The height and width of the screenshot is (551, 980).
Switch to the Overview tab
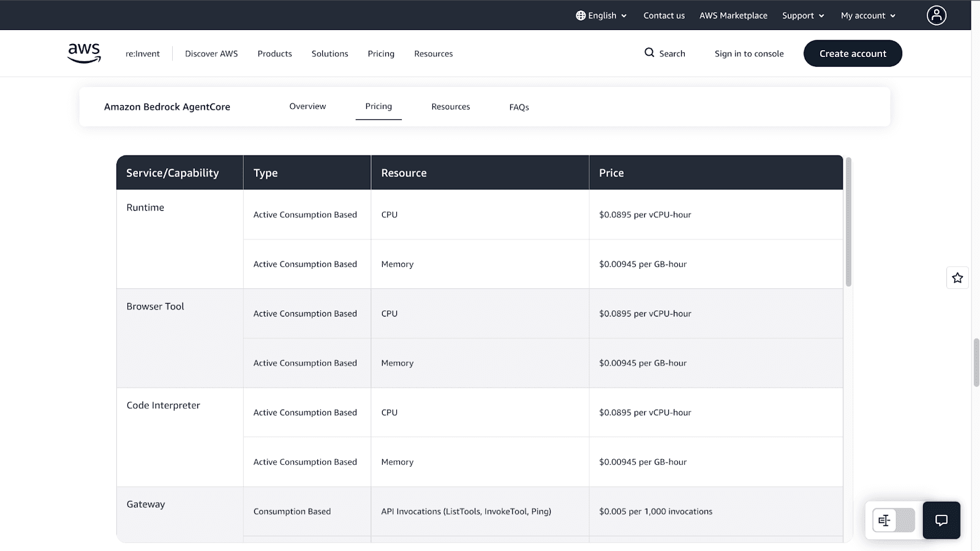(x=307, y=107)
